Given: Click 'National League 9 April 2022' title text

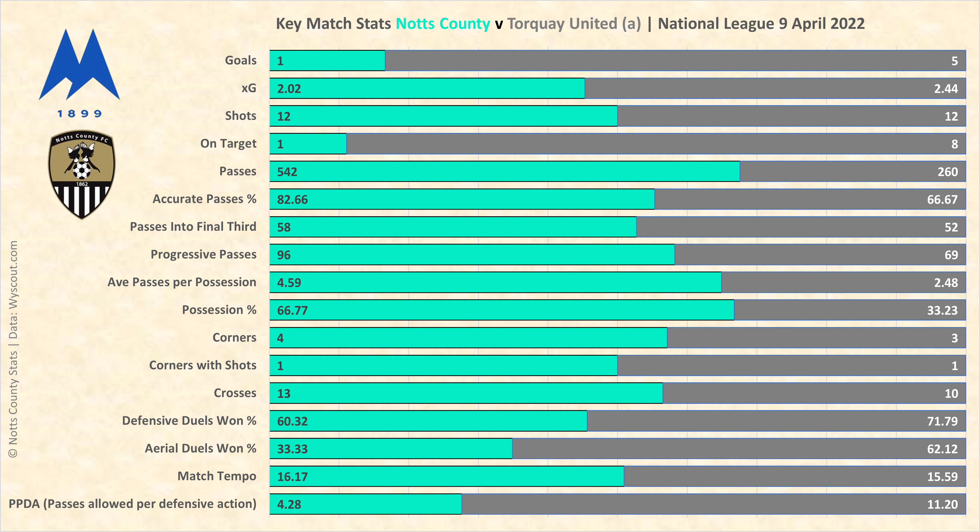Looking at the screenshot, I should (x=761, y=24).
